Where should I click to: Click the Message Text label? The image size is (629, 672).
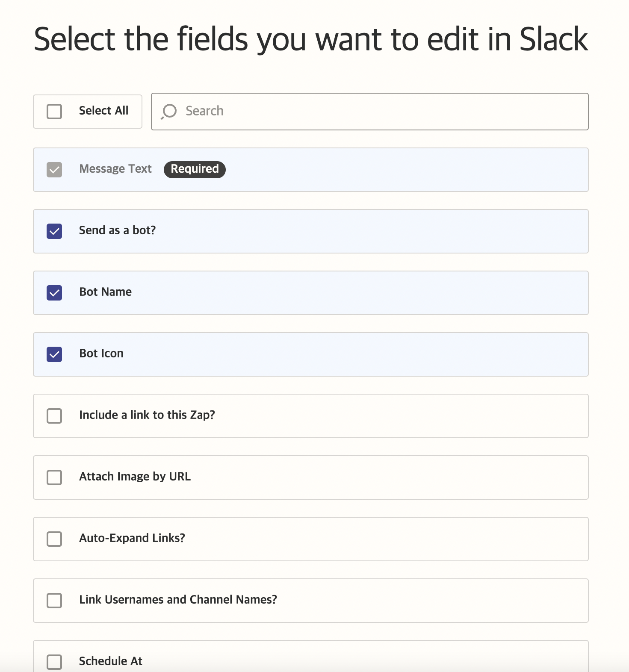[115, 169]
